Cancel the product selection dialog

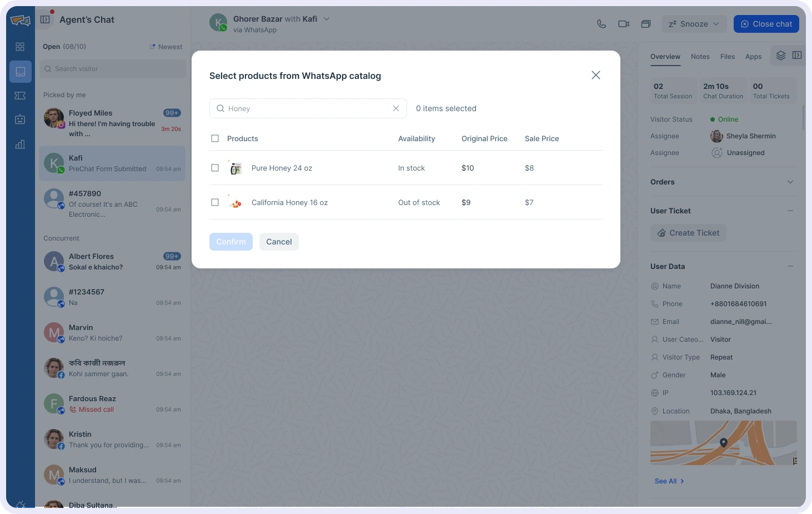click(279, 242)
